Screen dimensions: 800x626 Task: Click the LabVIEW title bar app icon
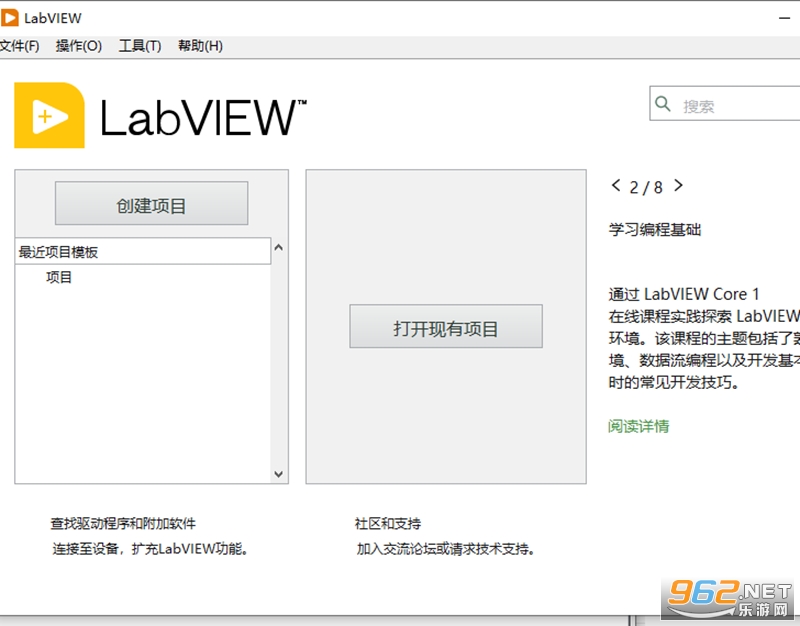10,18
